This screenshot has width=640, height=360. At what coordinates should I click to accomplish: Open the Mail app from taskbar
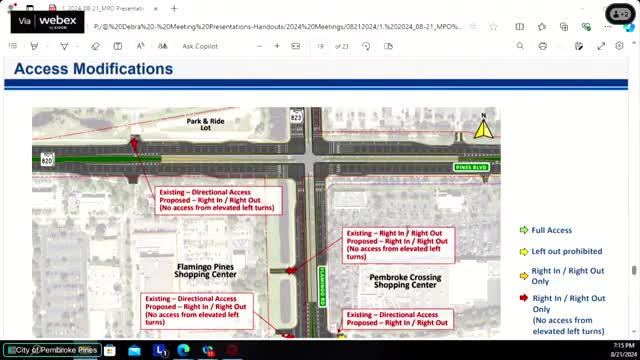point(134,350)
